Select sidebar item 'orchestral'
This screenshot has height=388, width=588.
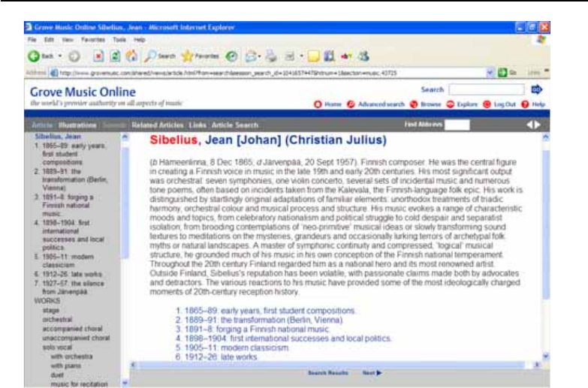(x=57, y=320)
